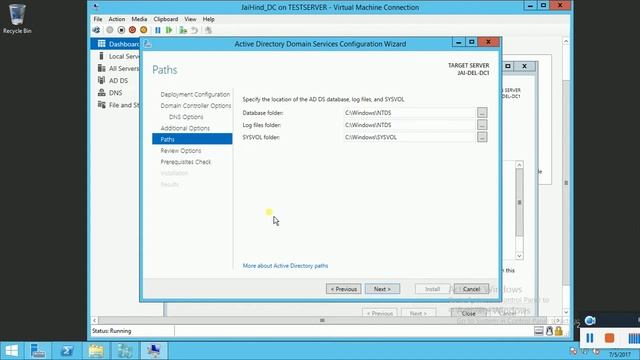Click the Database folder path field
The image size is (640, 360).
(x=409, y=113)
